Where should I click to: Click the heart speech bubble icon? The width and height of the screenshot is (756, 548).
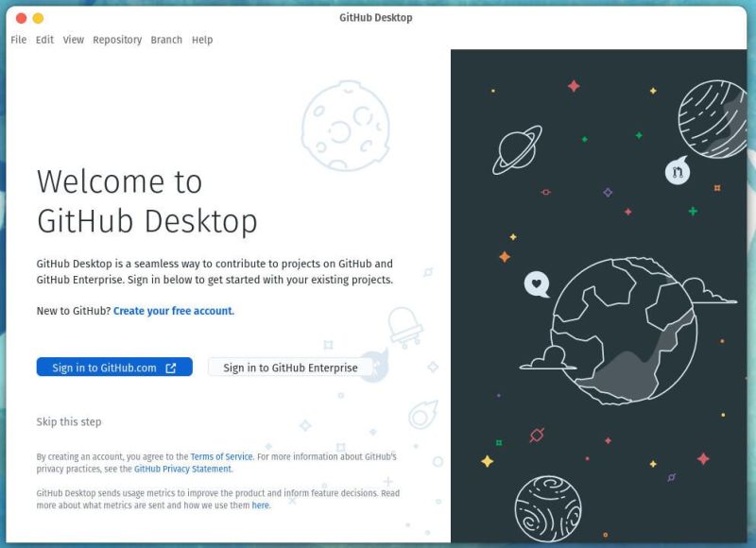click(x=539, y=282)
